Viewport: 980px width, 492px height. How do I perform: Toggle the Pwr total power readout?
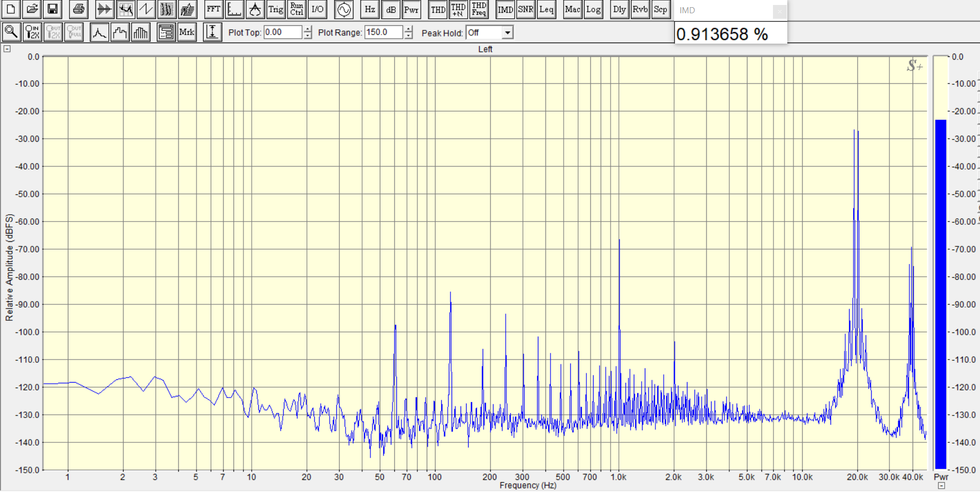[411, 9]
